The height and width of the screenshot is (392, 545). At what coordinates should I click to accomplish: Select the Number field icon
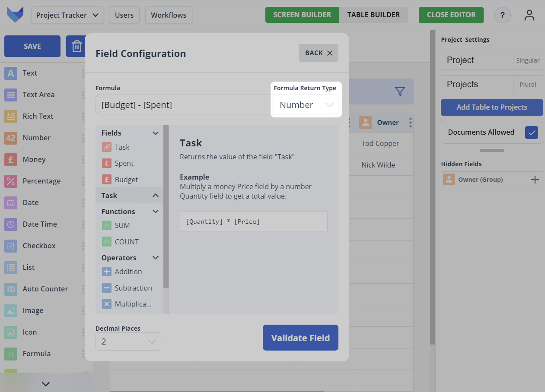click(11, 138)
